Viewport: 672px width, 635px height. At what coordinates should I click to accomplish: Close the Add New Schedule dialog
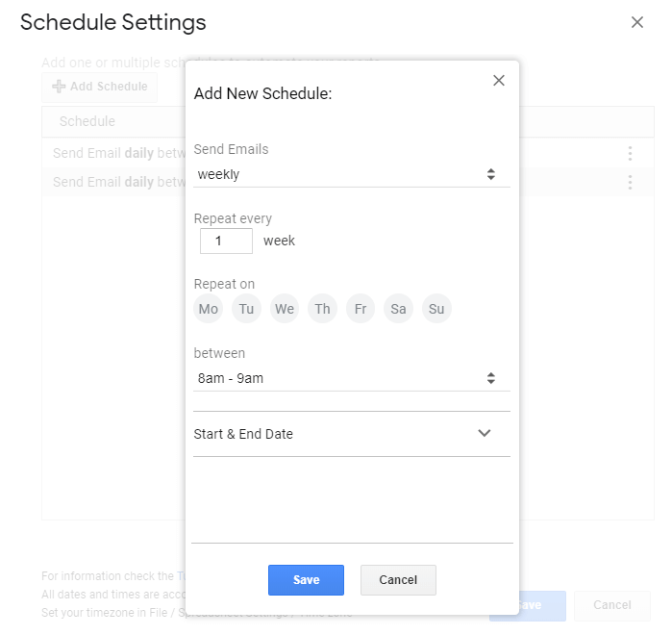pos(498,81)
